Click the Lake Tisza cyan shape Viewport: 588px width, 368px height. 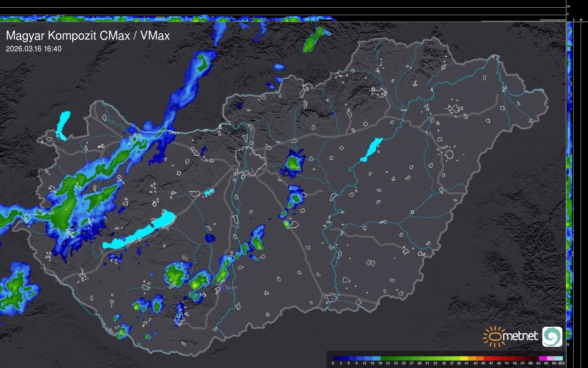(371, 150)
